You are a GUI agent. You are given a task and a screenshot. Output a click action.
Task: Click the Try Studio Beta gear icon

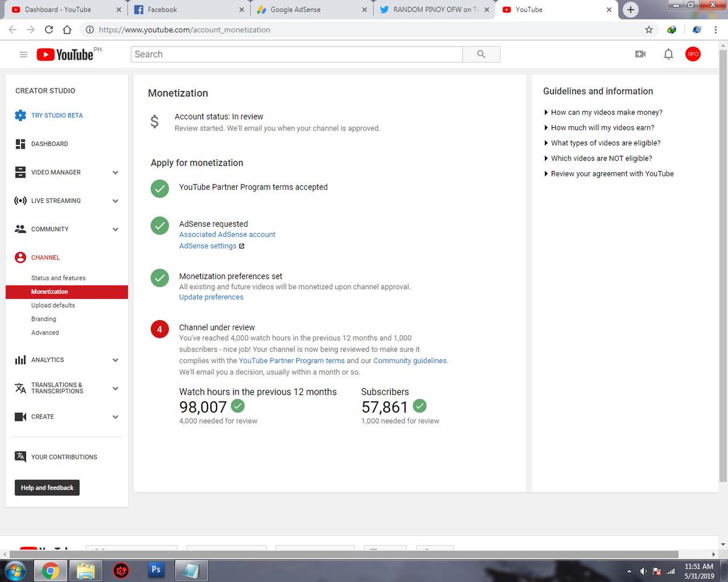21,115
